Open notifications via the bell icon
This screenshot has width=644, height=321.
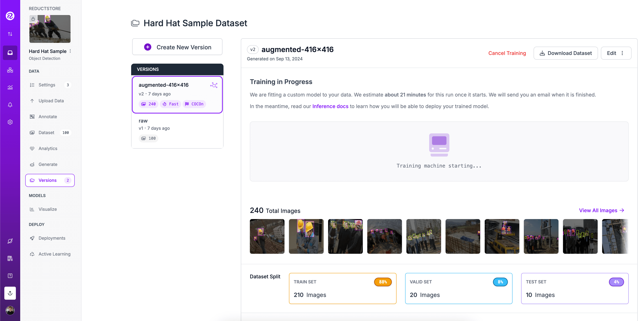(10, 105)
